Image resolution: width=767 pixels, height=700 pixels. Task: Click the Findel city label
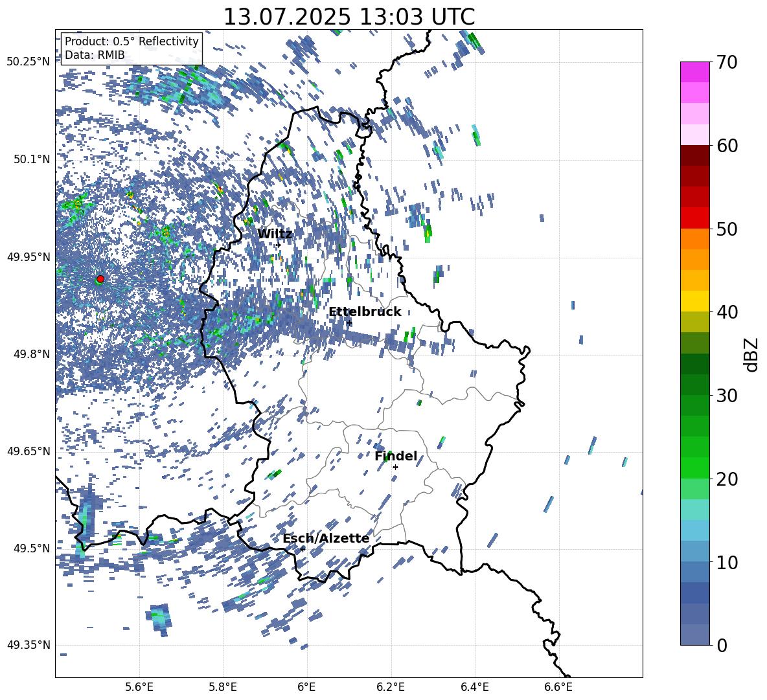396,456
